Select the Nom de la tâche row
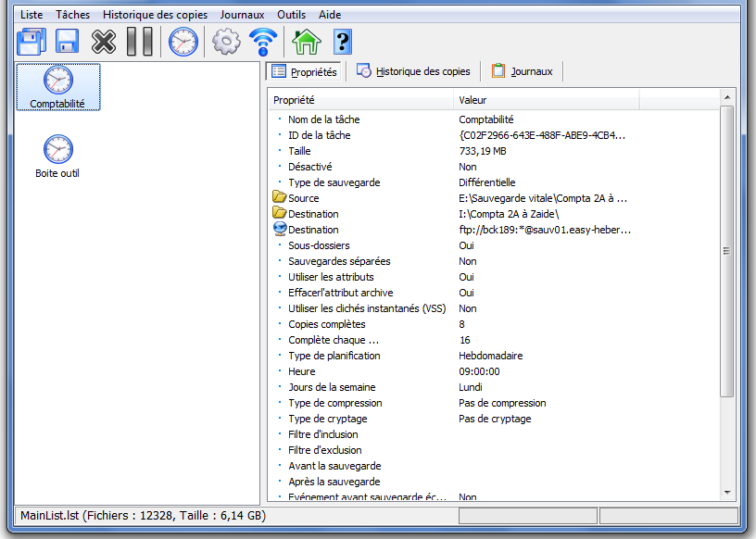This screenshot has width=756, height=539. (494, 119)
